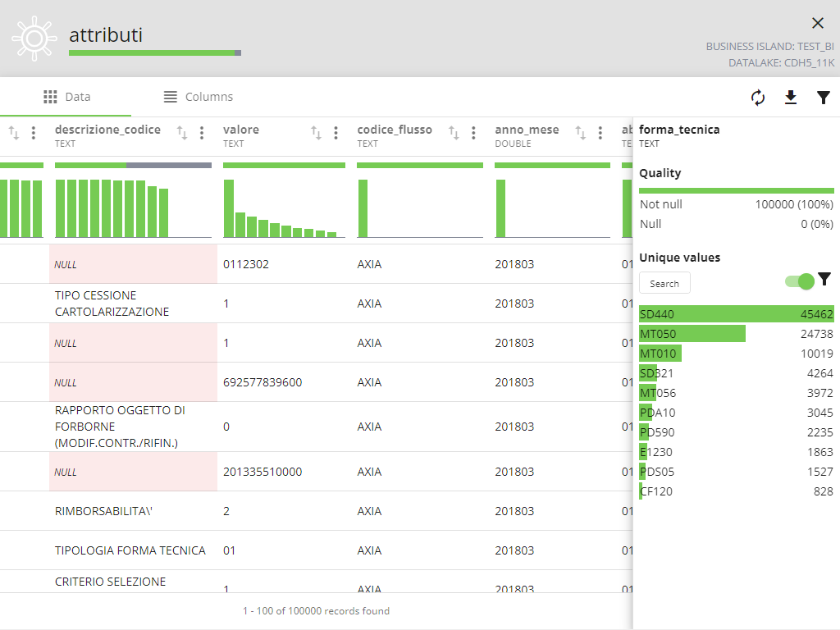The width and height of the screenshot is (840, 630).
Task: Open descrizione_codice column options menu
Action: pos(202,133)
